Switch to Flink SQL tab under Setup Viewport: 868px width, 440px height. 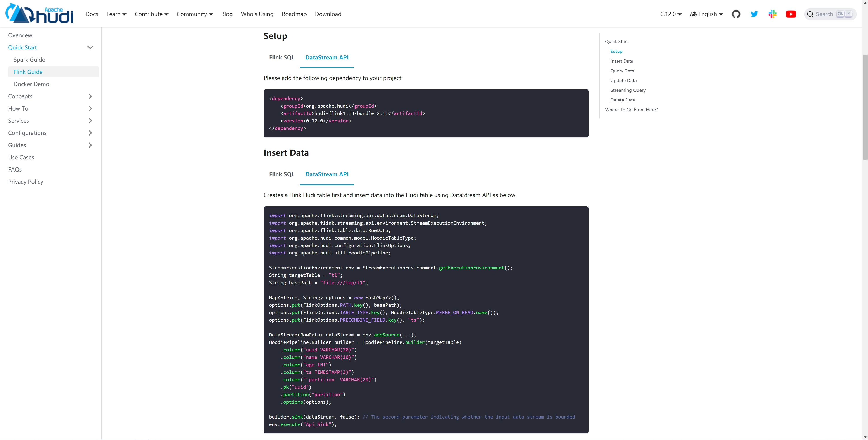coord(281,57)
